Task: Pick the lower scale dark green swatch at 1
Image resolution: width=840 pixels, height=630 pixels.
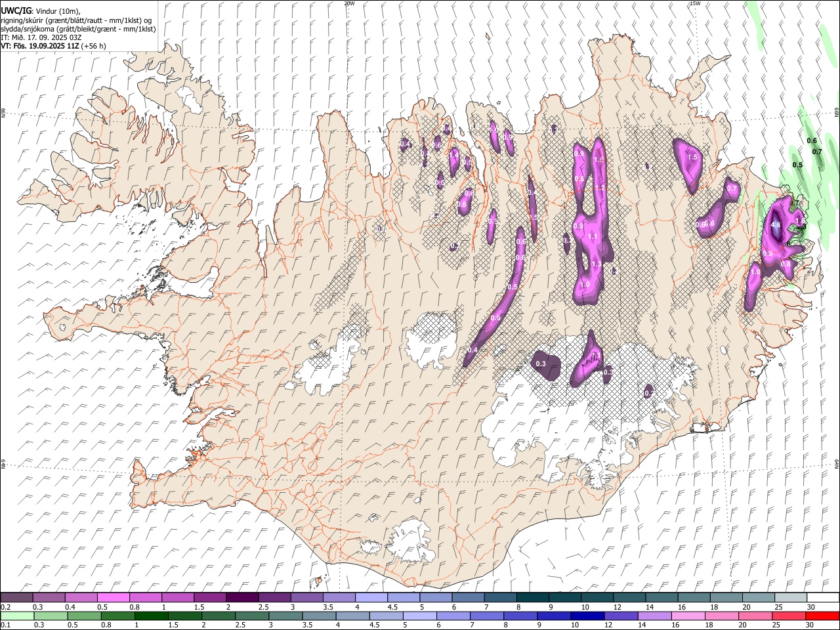Action: click(x=152, y=616)
